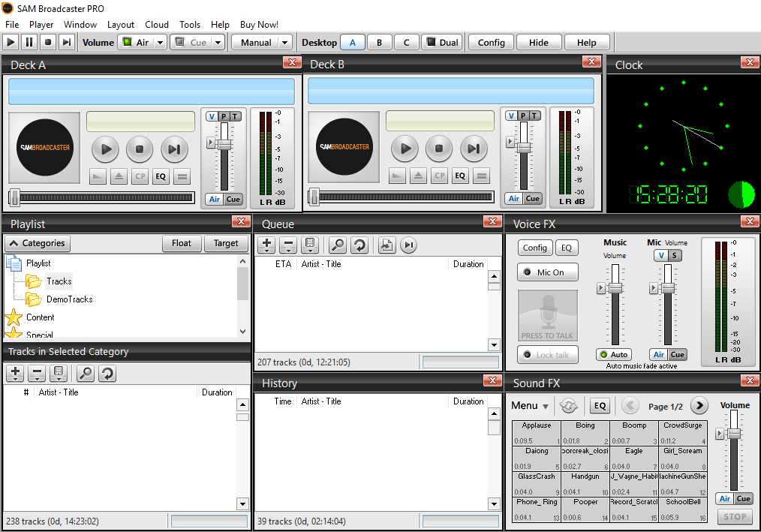This screenshot has width=761, height=532.
Task: Expand Deck A volume fader arrow
Action: 211,143
